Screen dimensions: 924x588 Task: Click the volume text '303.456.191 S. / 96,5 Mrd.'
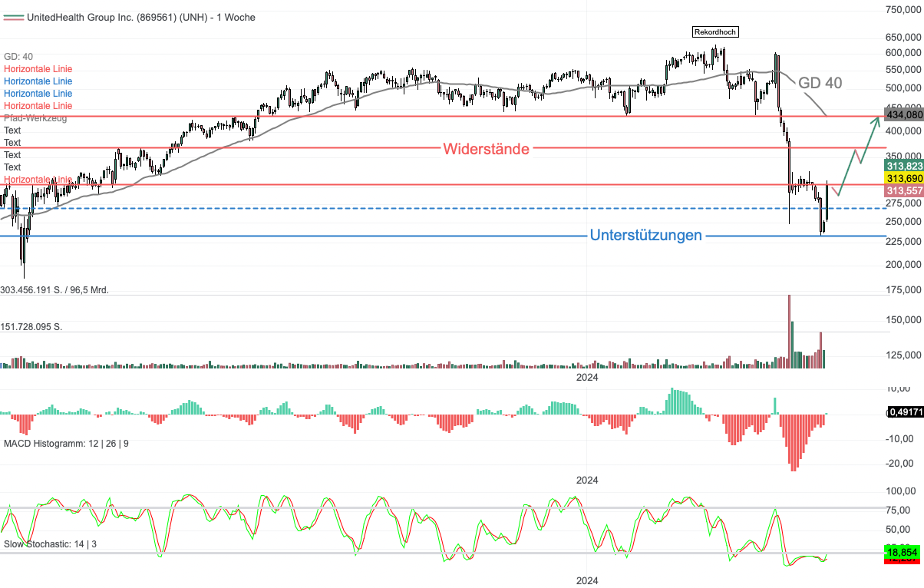(x=55, y=289)
